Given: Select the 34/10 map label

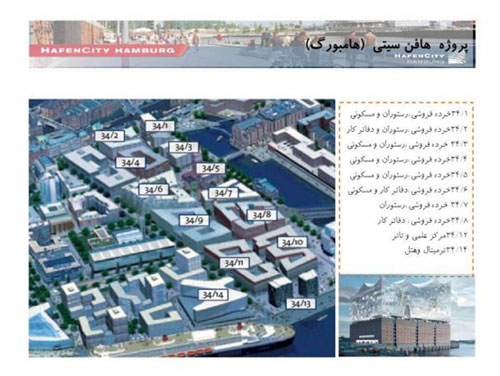Looking at the screenshot, I should tap(292, 242).
